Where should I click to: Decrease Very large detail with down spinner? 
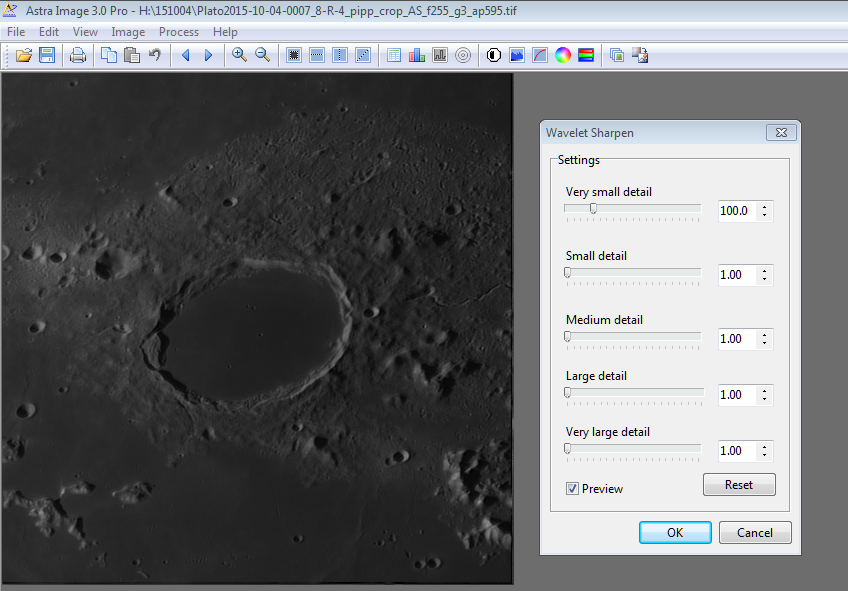[765, 455]
